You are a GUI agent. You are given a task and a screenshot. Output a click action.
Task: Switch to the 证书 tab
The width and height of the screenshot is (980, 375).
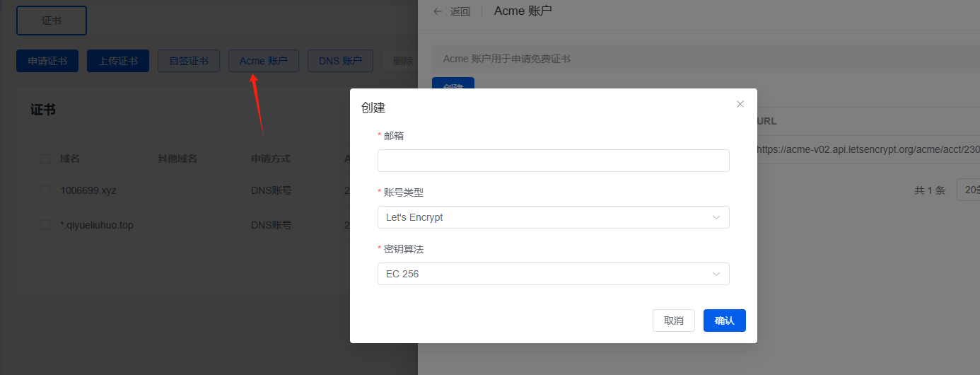pos(52,21)
